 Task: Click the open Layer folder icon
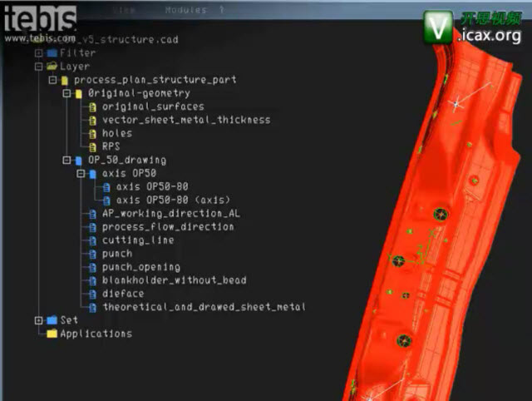point(52,67)
